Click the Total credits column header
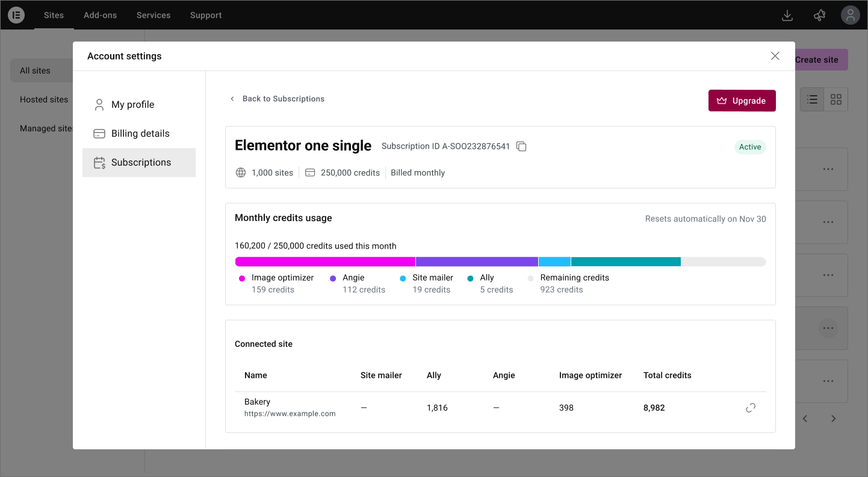868x477 pixels. 667,375
